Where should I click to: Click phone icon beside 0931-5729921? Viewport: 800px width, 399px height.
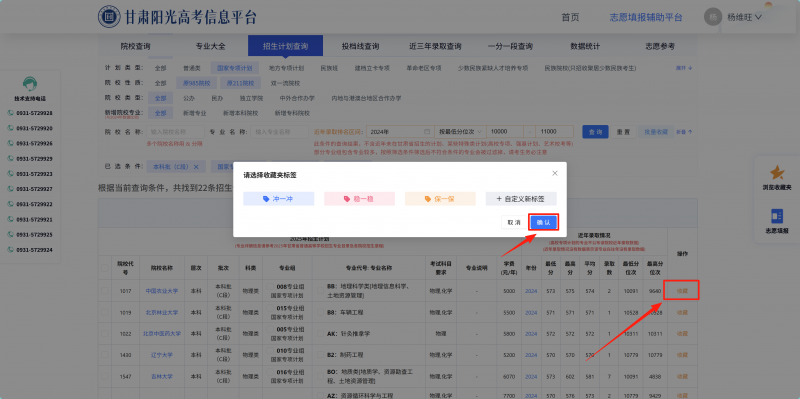[x=10, y=219]
